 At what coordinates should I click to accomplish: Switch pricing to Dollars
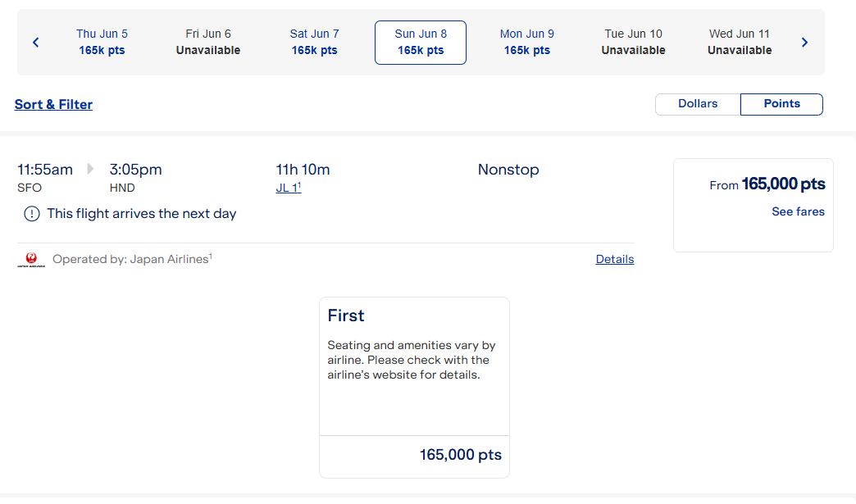(x=698, y=104)
